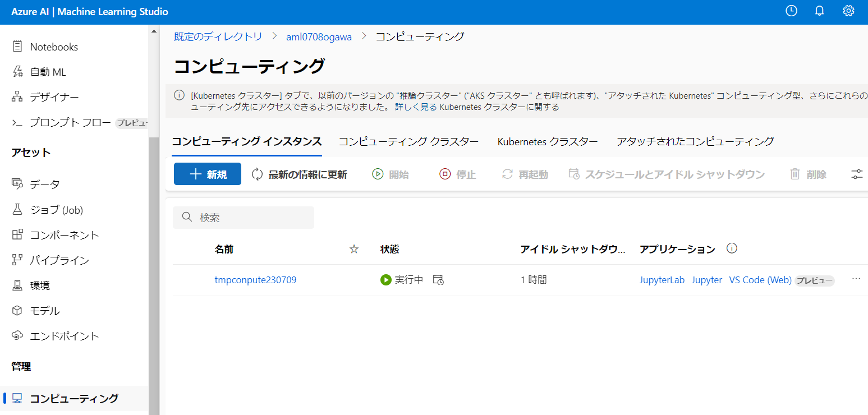Switch to コンピューティング クラスター tab

[x=408, y=141]
